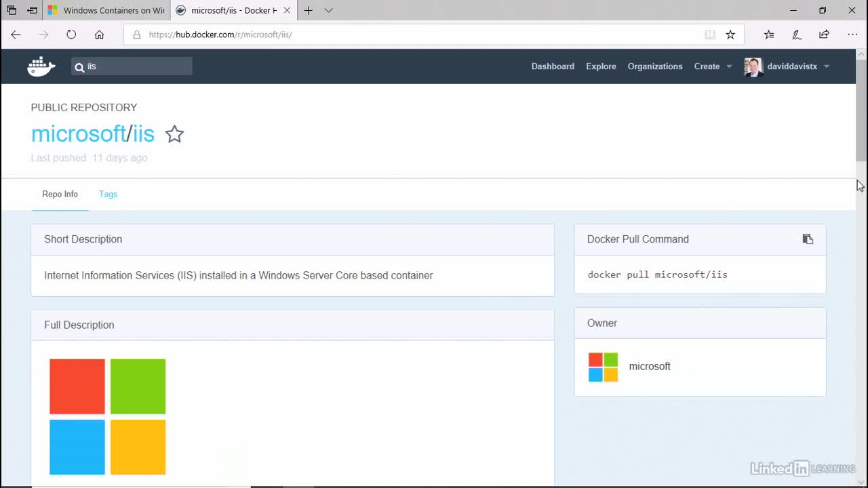
Task: Select the docker pull microsoft/iis command text
Action: 657,274
